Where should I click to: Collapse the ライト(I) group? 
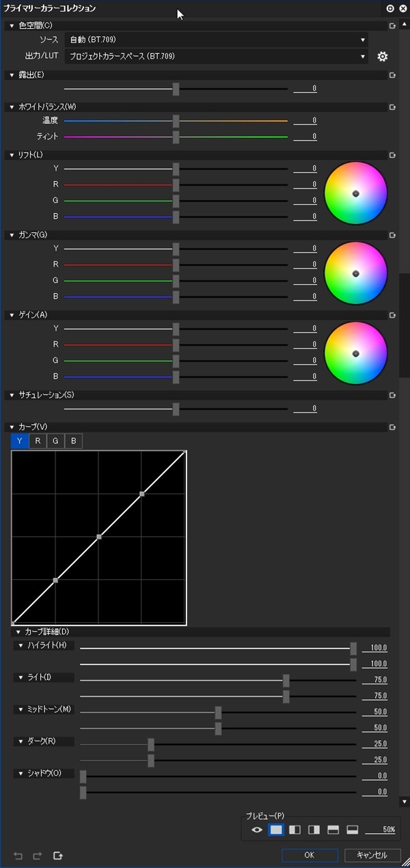pyautogui.click(x=20, y=678)
